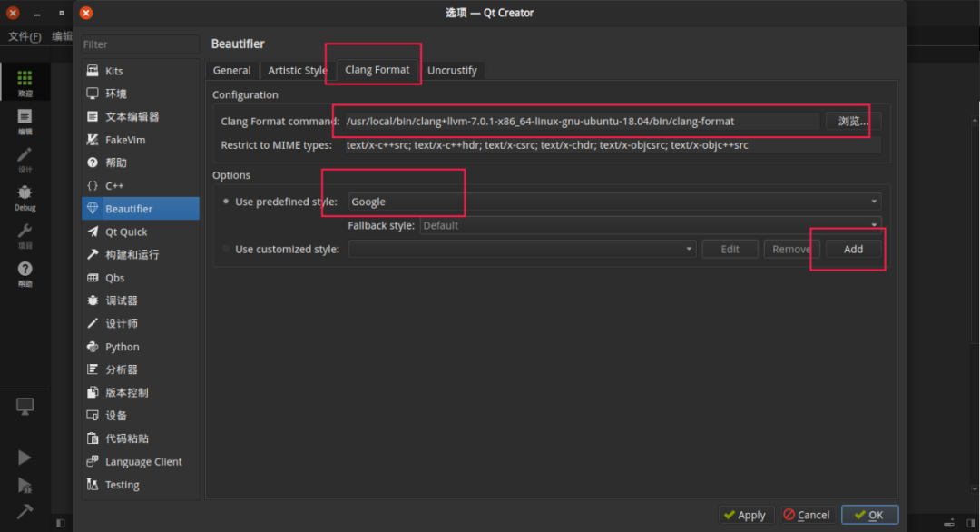Open the kit selector monitor icon
The image size is (980, 532).
click(x=24, y=407)
